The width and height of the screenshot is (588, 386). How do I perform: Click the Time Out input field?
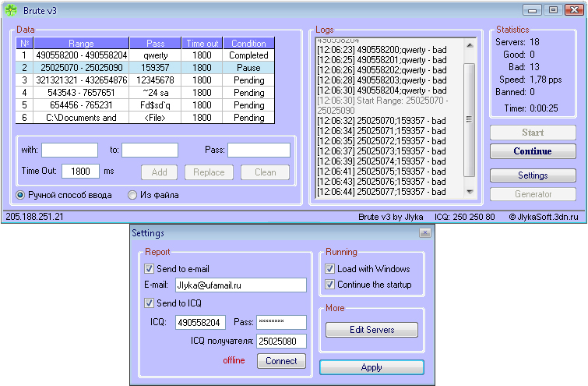[79, 172]
